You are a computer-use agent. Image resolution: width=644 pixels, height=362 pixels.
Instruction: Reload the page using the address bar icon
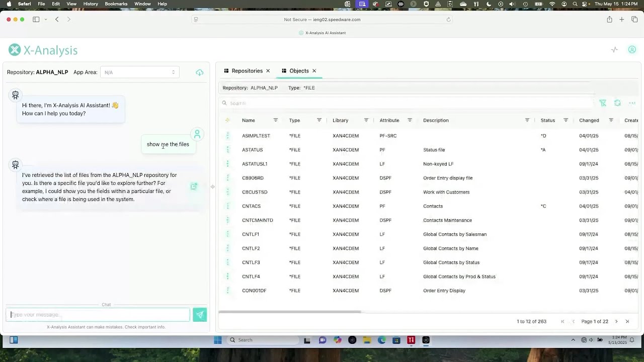448,20
